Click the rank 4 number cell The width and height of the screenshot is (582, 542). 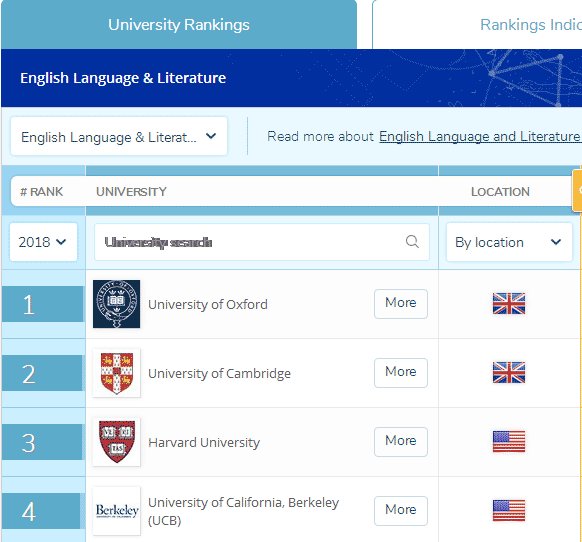(x=42, y=511)
